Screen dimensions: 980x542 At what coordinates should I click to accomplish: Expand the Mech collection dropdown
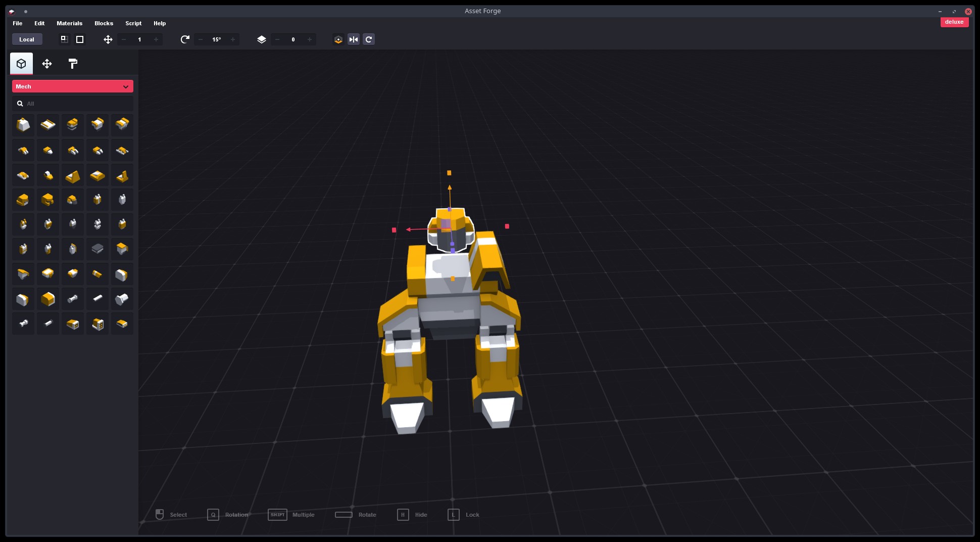point(73,86)
